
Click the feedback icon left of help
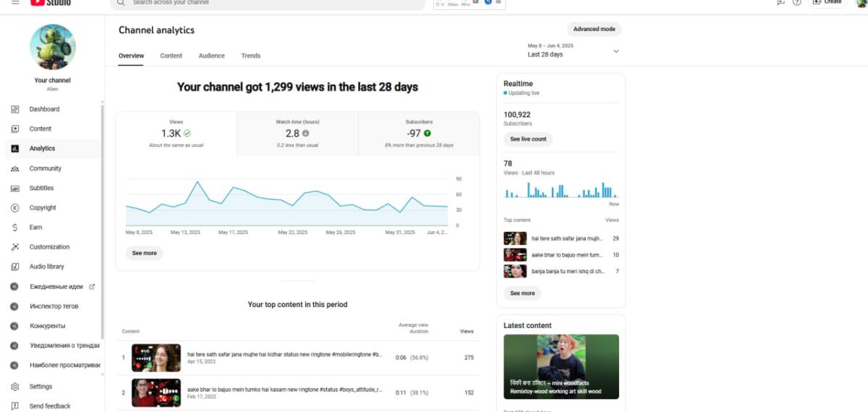[780, 2]
